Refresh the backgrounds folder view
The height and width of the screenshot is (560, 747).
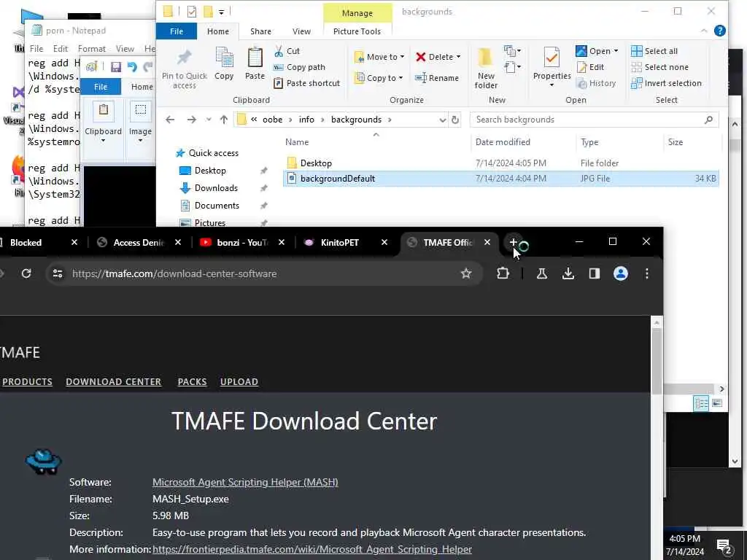(x=455, y=120)
